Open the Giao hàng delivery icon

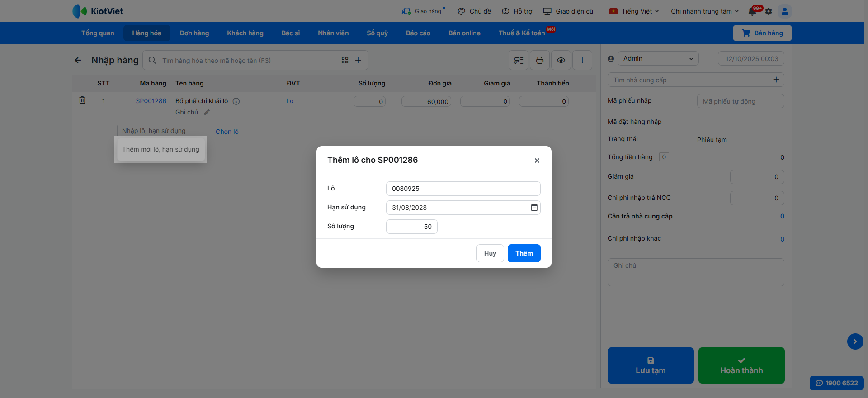[406, 11]
